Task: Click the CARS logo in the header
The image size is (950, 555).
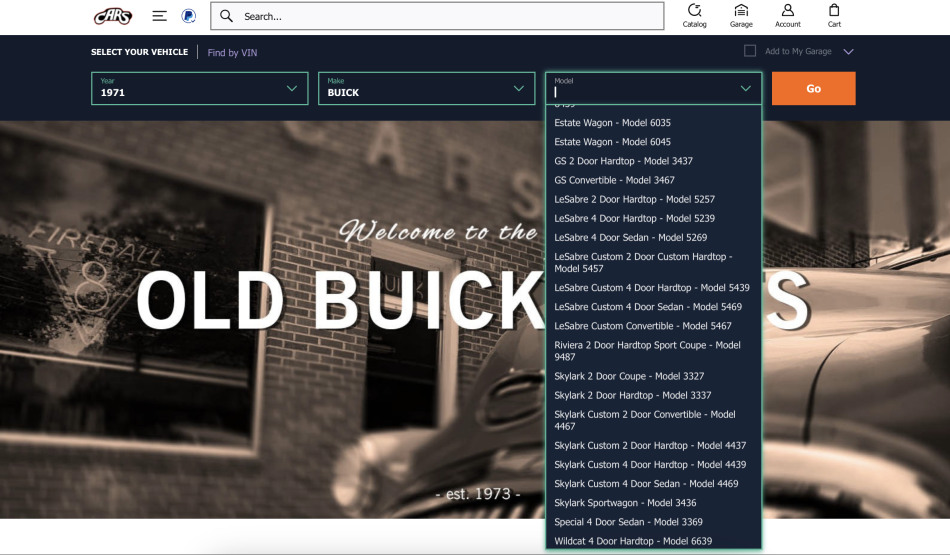Action: click(112, 16)
